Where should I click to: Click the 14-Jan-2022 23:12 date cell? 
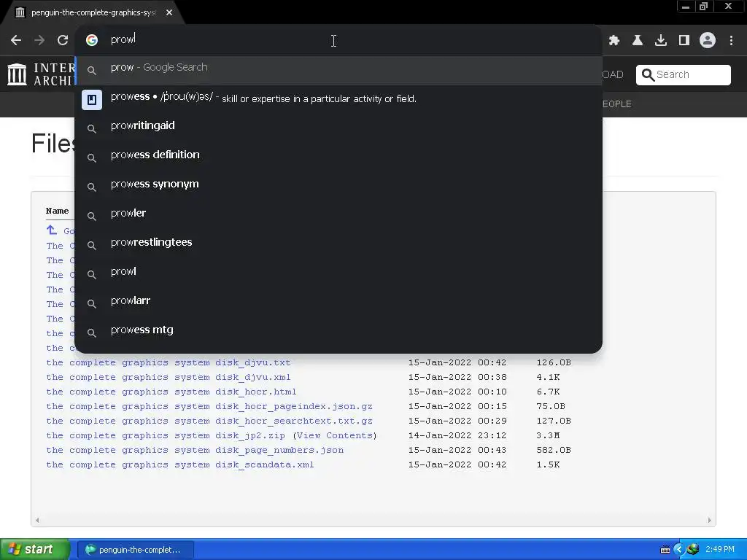[x=457, y=436]
